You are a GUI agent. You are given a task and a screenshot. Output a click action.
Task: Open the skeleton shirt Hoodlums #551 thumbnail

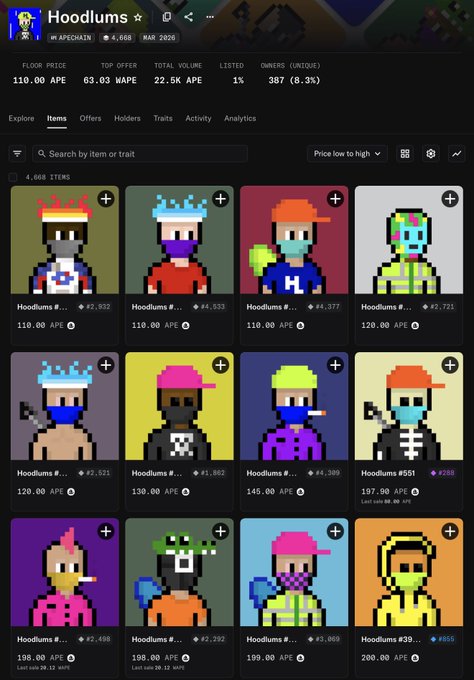click(409, 406)
